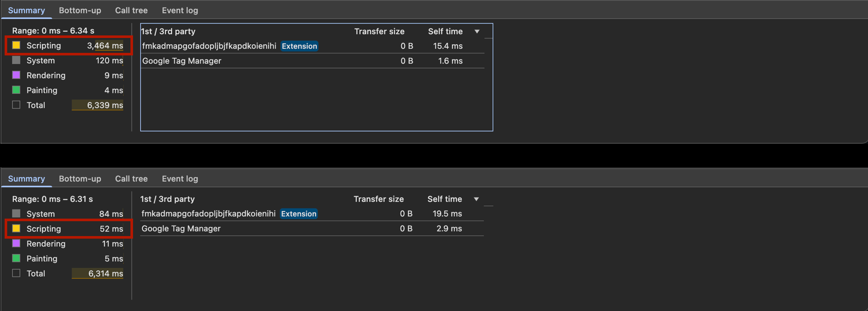Click yellow Scripting swatch in bottom panel
868x311 pixels.
(16, 229)
